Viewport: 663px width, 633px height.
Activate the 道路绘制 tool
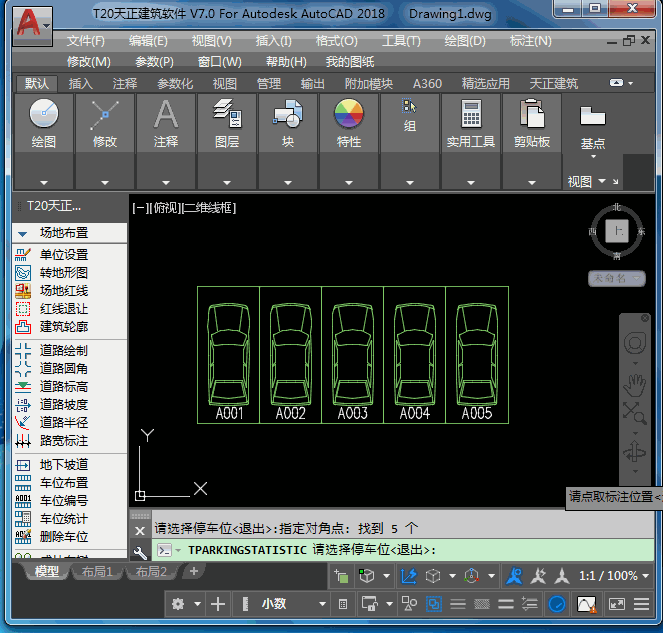pos(64,351)
